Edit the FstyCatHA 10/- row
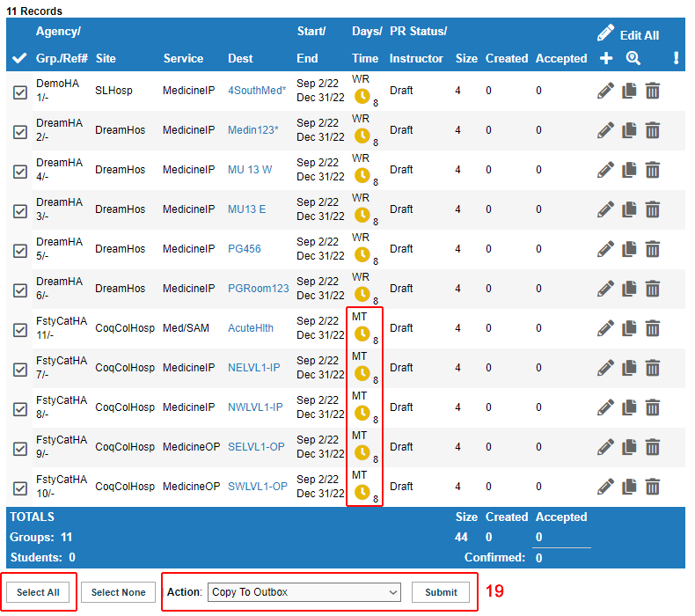The width and height of the screenshot is (695, 616). [x=605, y=487]
